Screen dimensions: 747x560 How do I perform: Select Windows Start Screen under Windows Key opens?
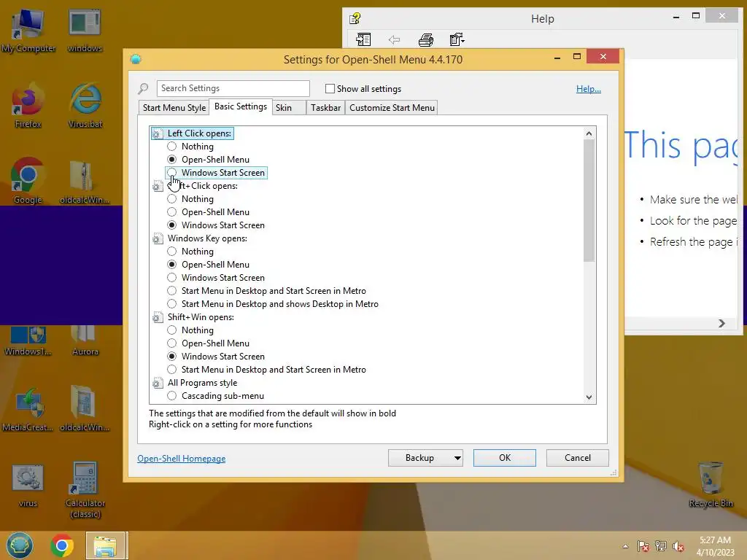[172, 278]
